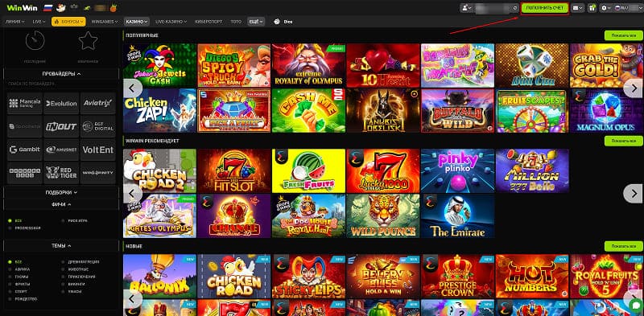Image resolution: width=644 pixels, height=316 pixels.
Task: Select the Evolution provider logo
Action: coord(61,104)
